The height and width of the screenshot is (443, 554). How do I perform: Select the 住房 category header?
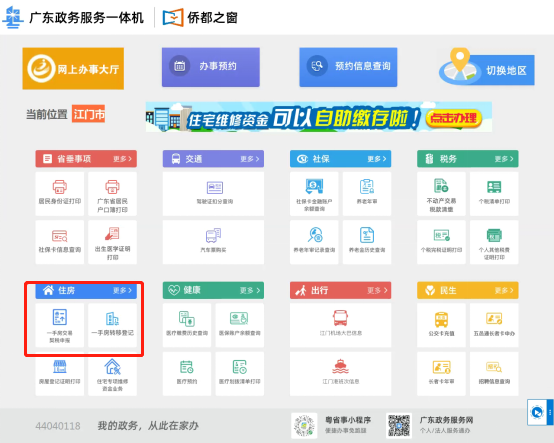86,290
